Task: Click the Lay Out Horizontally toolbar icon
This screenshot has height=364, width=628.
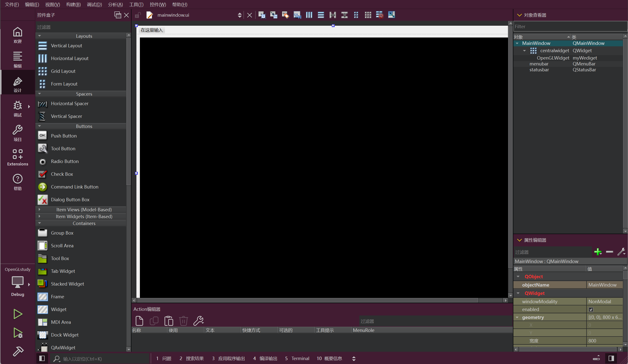Action: (309, 15)
